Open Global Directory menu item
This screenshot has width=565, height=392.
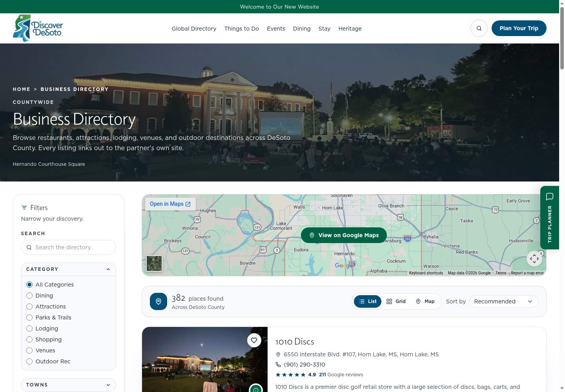(194, 29)
